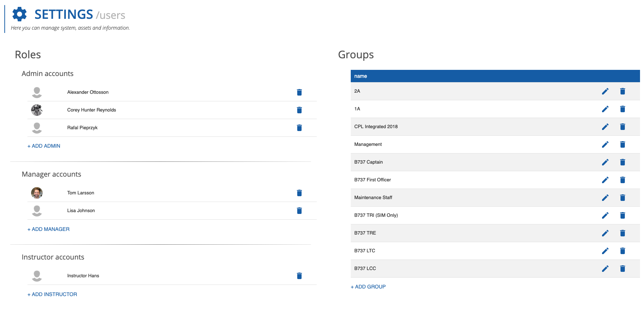The width and height of the screenshot is (644, 316).
Task: Click + ADD MANAGER link
Action: [x=48, y=229]
